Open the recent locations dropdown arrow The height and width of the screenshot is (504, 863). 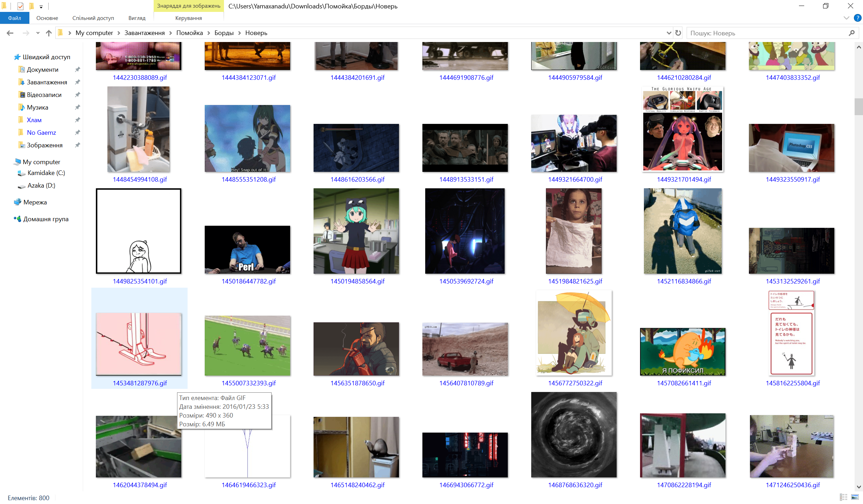coord(38,33)
